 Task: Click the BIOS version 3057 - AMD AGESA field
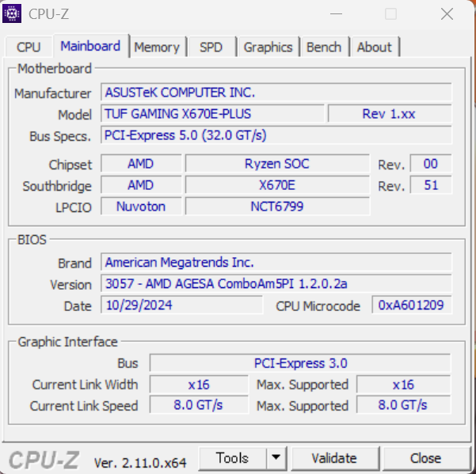pyautogui.click(x=276, y=283)
